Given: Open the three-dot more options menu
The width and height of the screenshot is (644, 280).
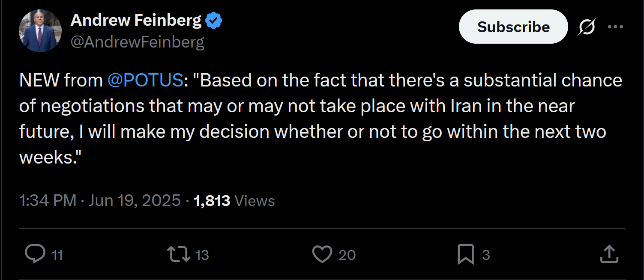Looking at the screenshot, I should (615, 27).
